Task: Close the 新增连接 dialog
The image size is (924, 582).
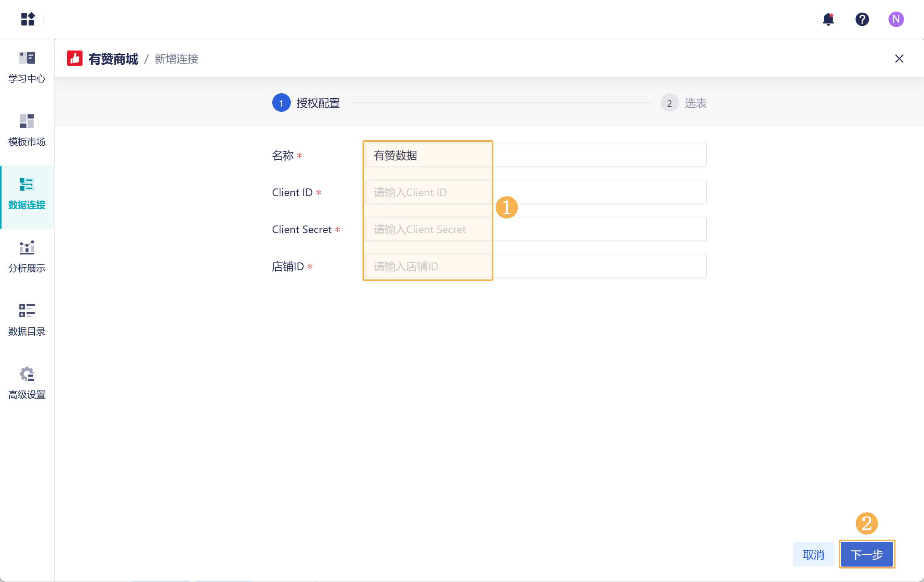Action: 900,59
